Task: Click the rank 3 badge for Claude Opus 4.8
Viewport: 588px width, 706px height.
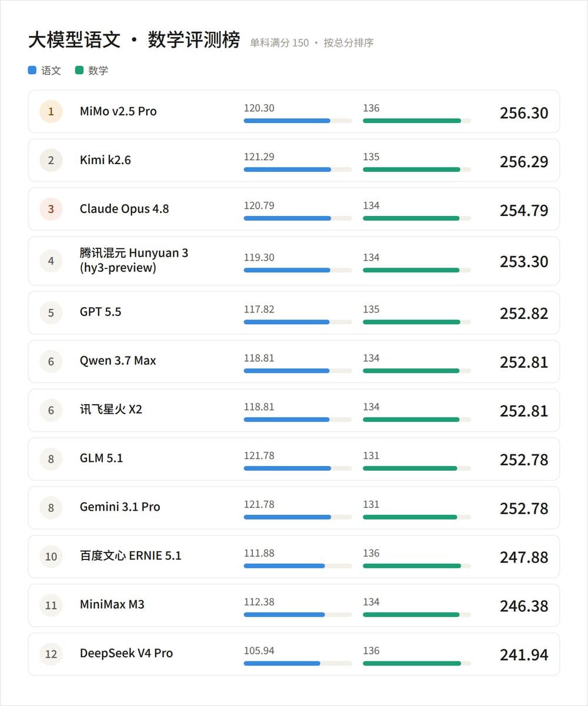Action: 51,209
